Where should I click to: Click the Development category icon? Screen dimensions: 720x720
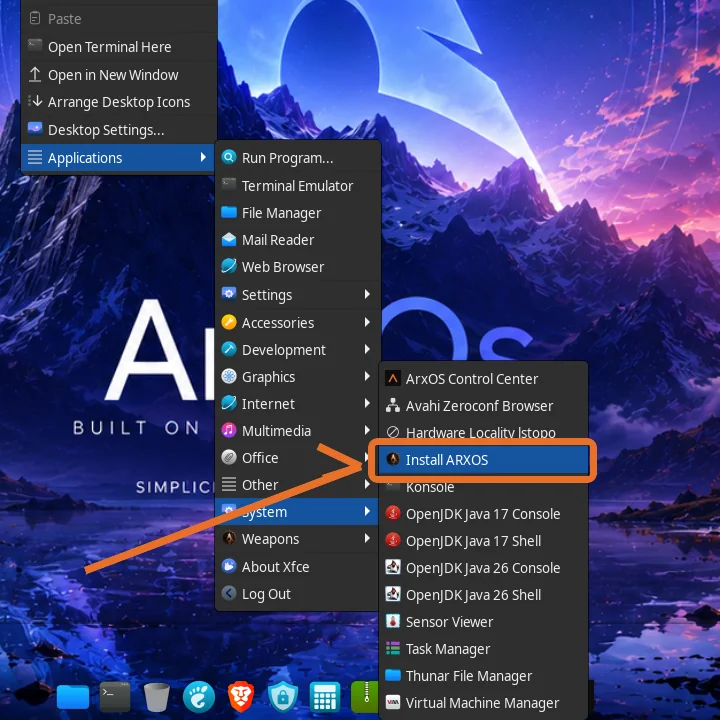(229, 349)
